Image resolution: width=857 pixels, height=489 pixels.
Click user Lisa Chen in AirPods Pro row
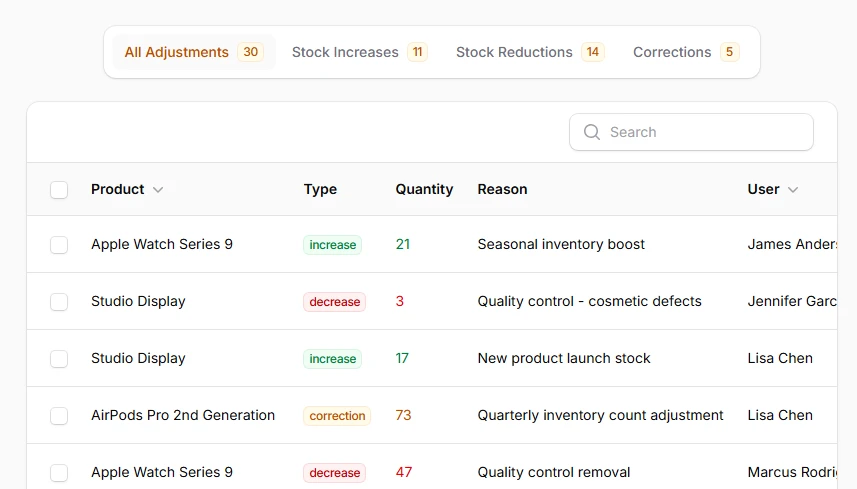780,415
